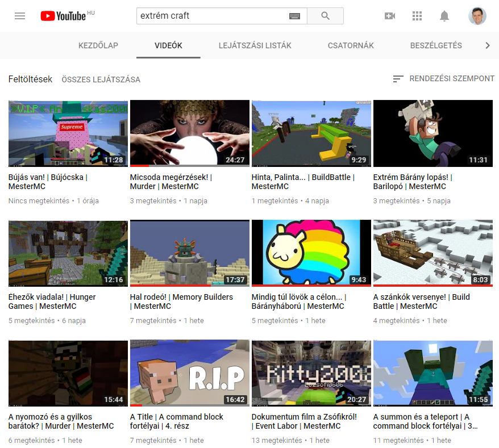The width and height of the screenshot is (499, 448).
Task: Switch to the Kezdőlap tab
Action: (x=98, y=45)
